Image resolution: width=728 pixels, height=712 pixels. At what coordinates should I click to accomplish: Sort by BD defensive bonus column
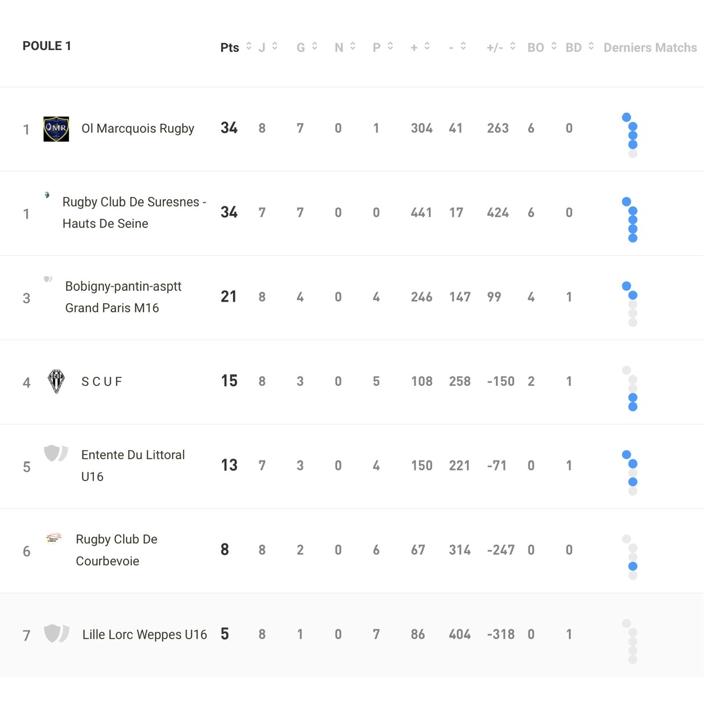(x=591, y=46)
